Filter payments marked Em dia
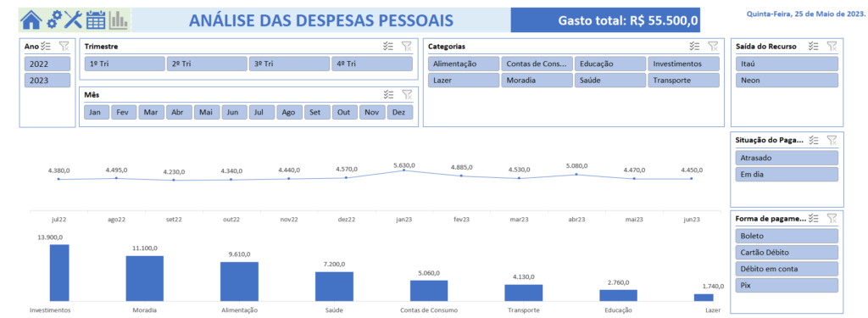Screen dimensions: 868x318 (787, 175)
